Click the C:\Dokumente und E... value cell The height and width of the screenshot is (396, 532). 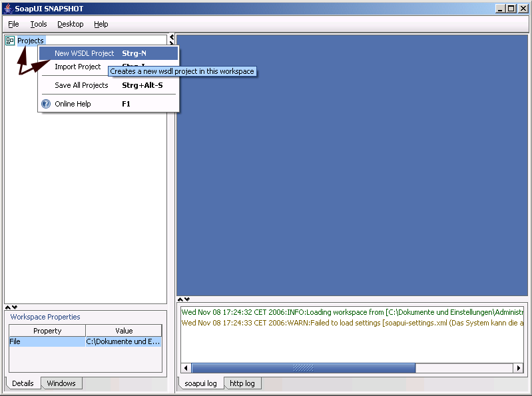point(123,341)
